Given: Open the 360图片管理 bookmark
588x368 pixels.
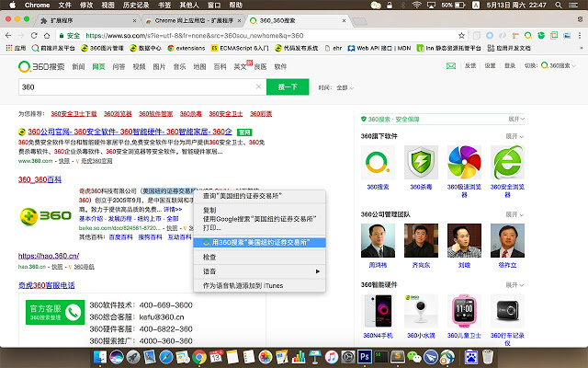Looking at the screenshot, I should 102,48.
